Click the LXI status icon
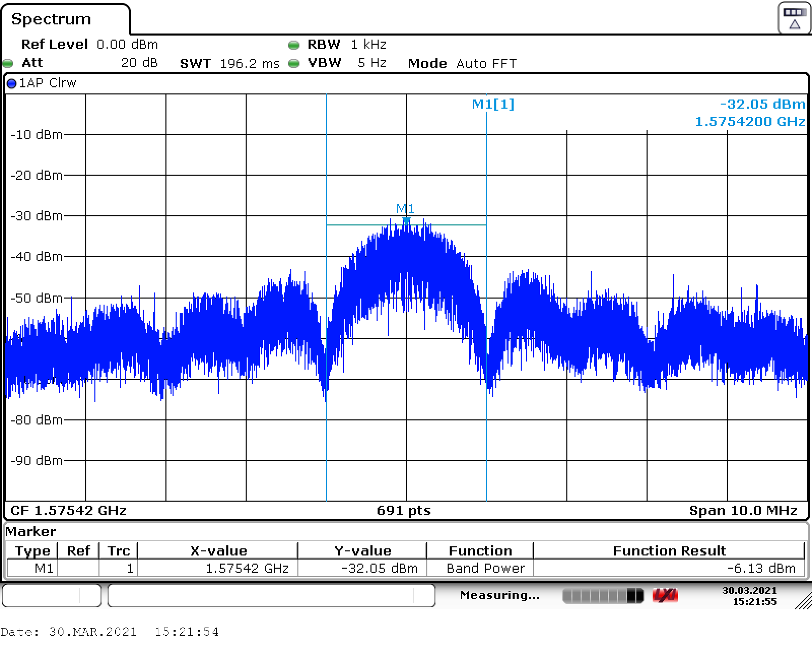This screenshot has width=812, height=656. (x=665, y=596)
